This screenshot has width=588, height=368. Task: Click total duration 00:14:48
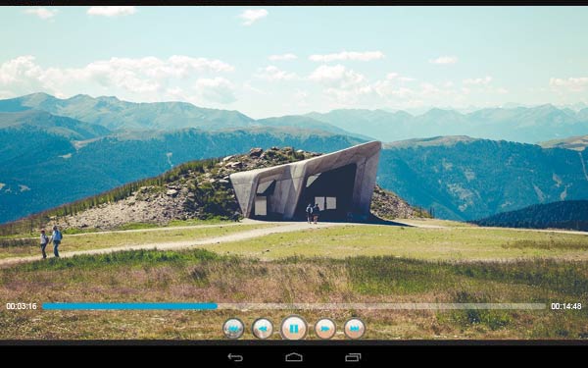(566, 306)
